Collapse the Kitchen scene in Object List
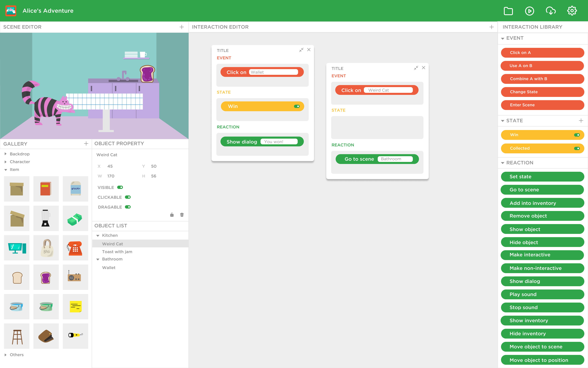This screenshot has width=588, height=368. [98, 236]
